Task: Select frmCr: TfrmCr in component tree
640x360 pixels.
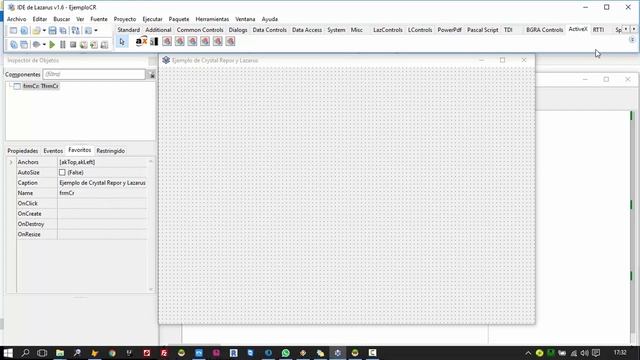Action: 41,86
